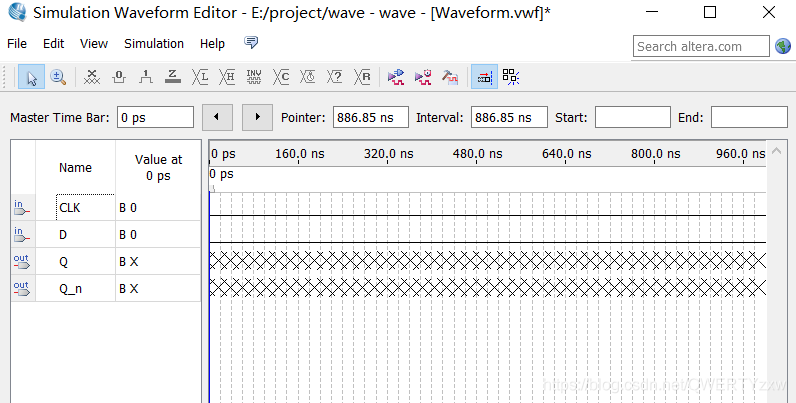Run Functional Simulation

click(x=396, y=77)
